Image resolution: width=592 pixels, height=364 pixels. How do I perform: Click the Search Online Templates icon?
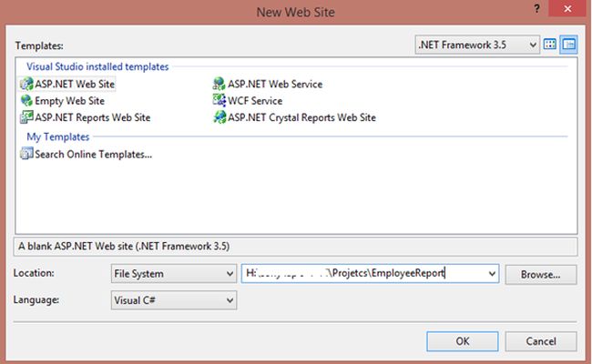pyautogui.click(x=26, y=154)
